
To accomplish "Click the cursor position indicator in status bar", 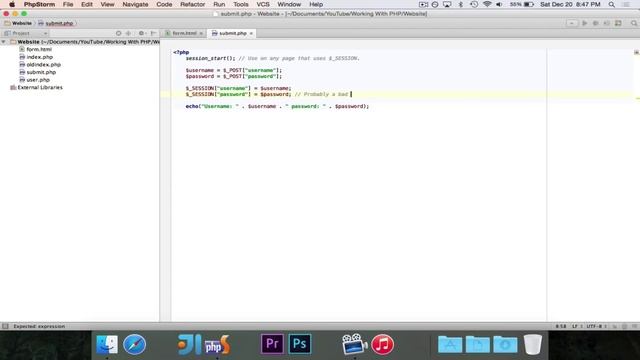I will click(x=561, y=326).
